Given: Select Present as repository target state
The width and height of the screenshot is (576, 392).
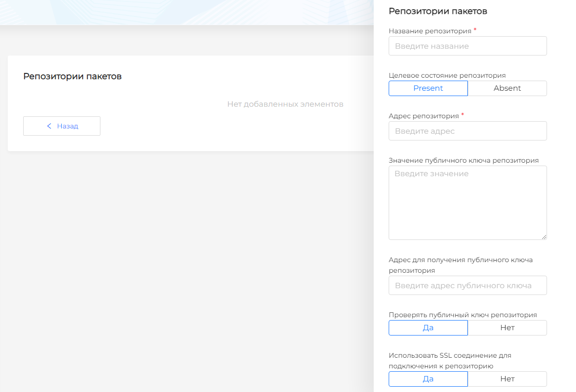Looking at the screenshot, I should [428, 88].
